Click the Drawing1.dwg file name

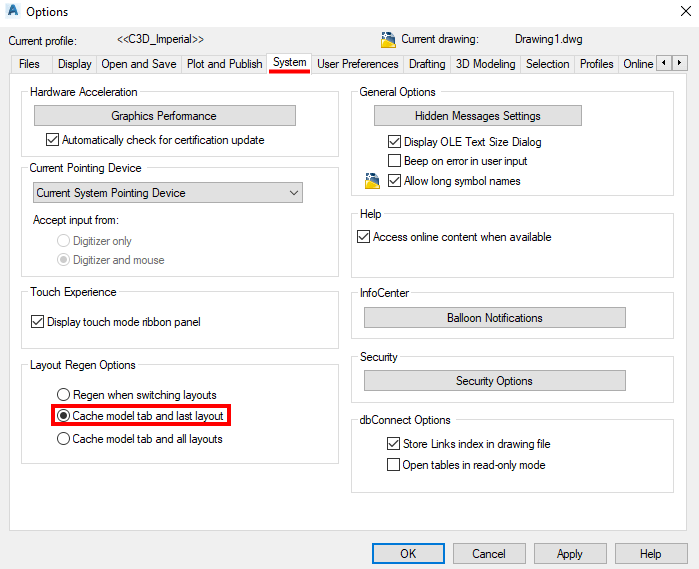[548, 39]
